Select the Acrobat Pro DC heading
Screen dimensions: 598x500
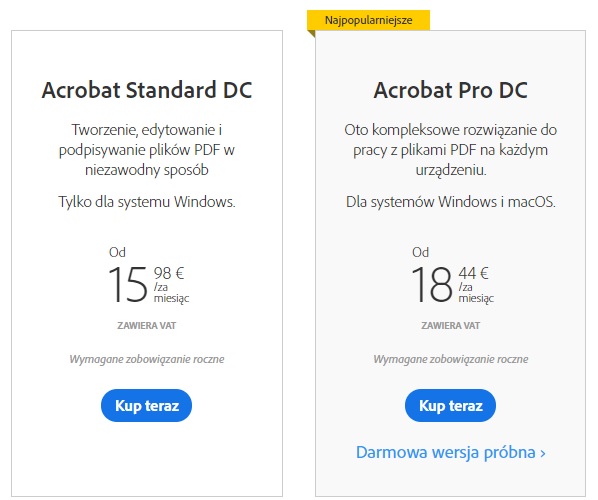tap(450, 90)
